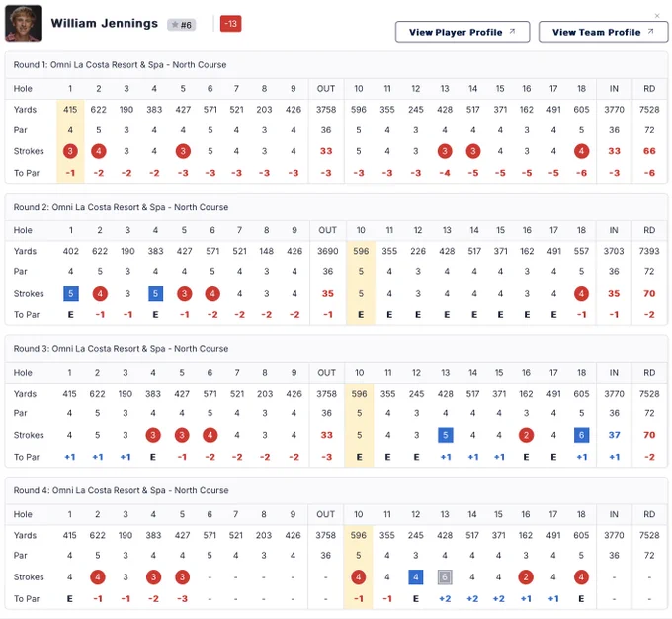Image resolution: width=672 pixels, height=619 pixels.
Task: Click Round 3 hole 16 birdie circle 2
Action: point(526,435)
